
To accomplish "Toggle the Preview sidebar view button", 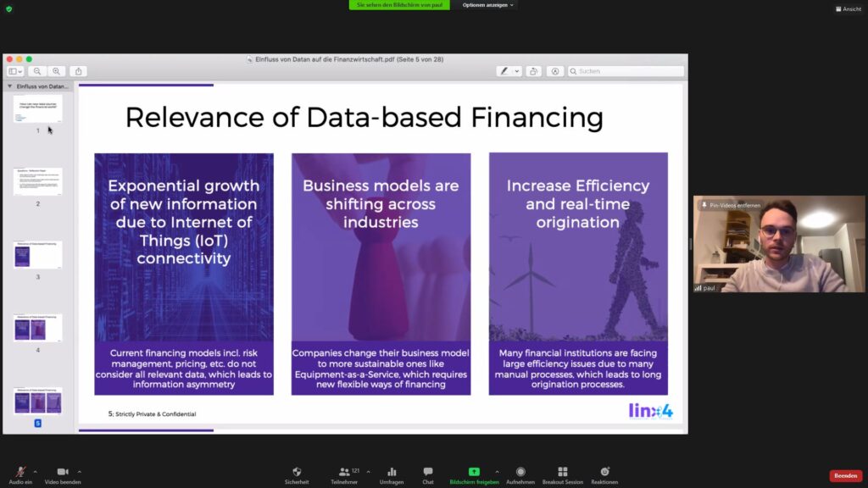I will coord(15,71).
